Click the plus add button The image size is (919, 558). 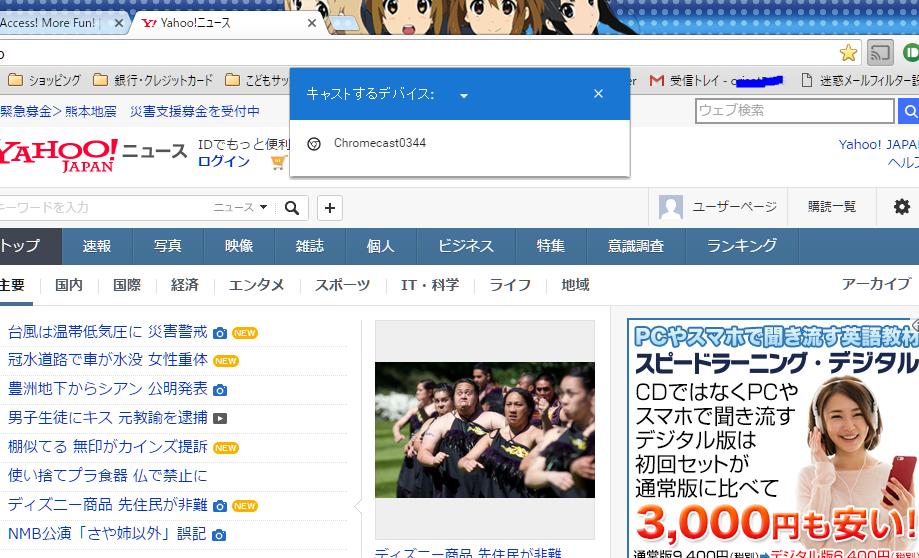point(330,208)
